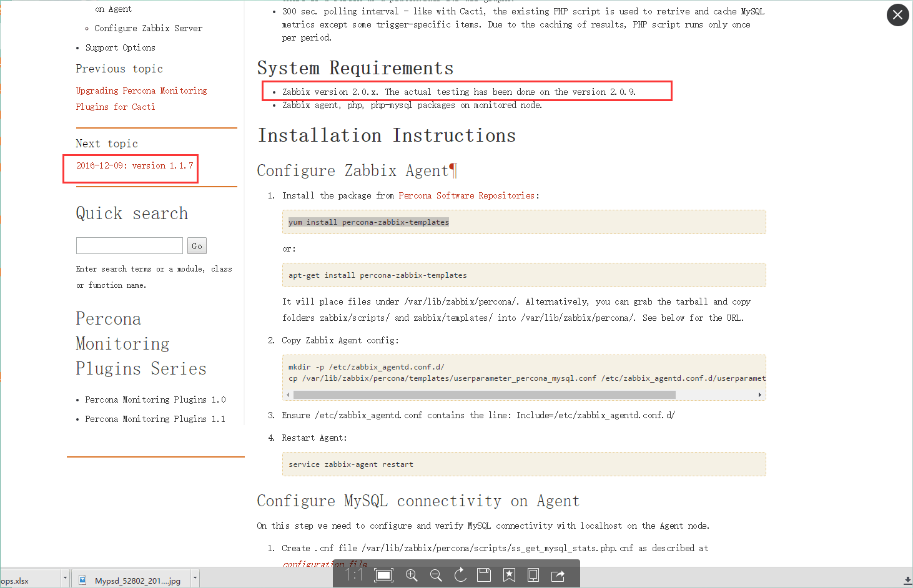Click the star favorite icon in viewer toolbar

pyautogui.click(x=510, y=575)
